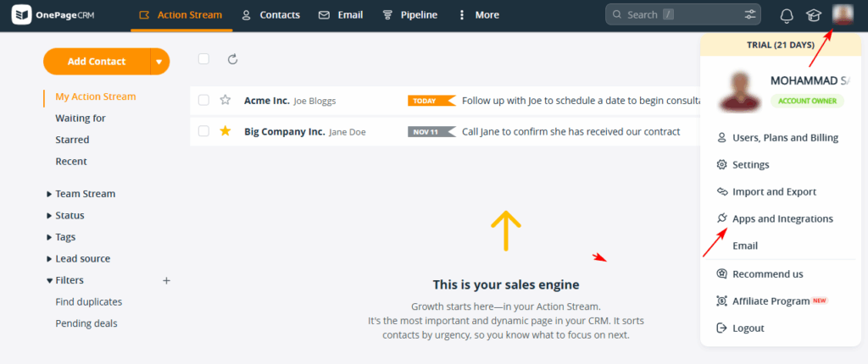868x364 pixels.
Task: Select Waiting for in sidebar
Action: 81,118
